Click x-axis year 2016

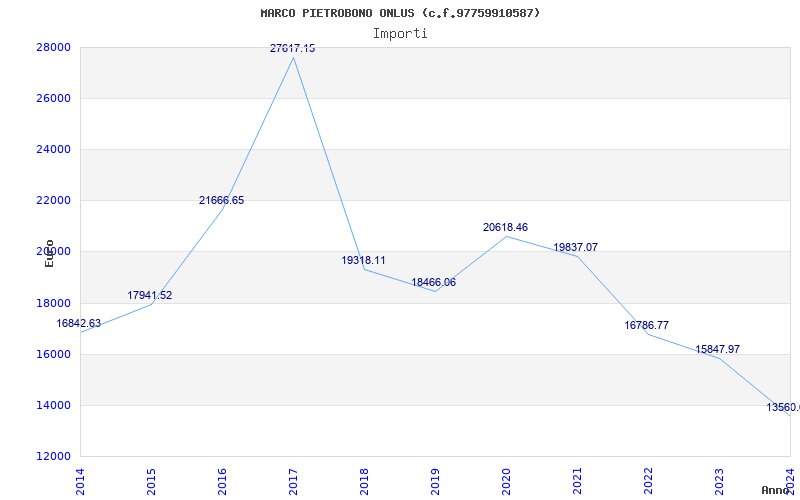[x=222, y=481]
